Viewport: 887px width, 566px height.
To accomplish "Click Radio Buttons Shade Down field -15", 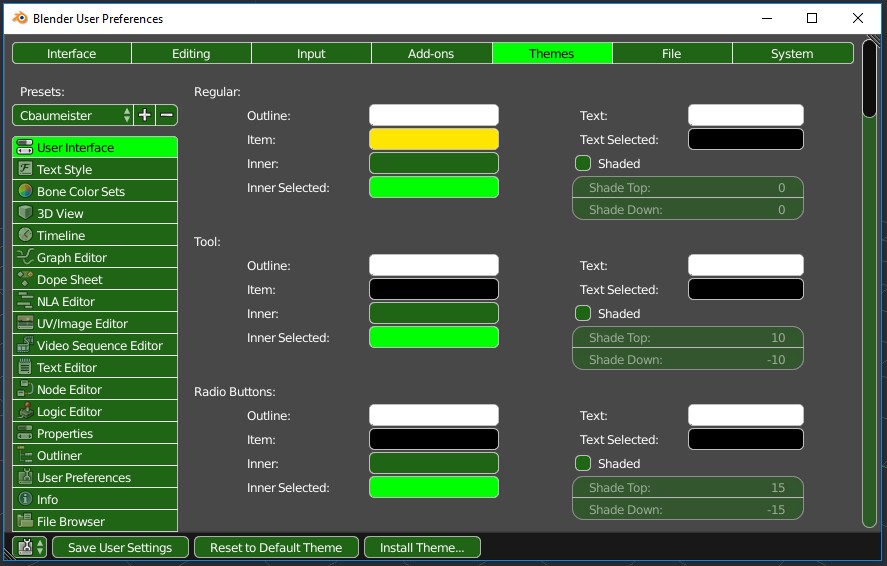I will tap(688, 509).
